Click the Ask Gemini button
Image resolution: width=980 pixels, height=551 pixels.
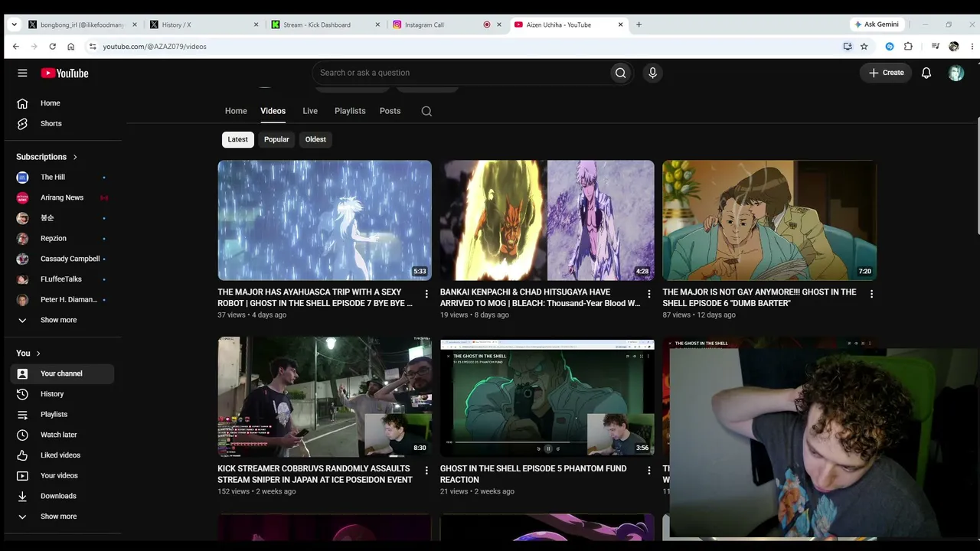click(x=877, y=24)
